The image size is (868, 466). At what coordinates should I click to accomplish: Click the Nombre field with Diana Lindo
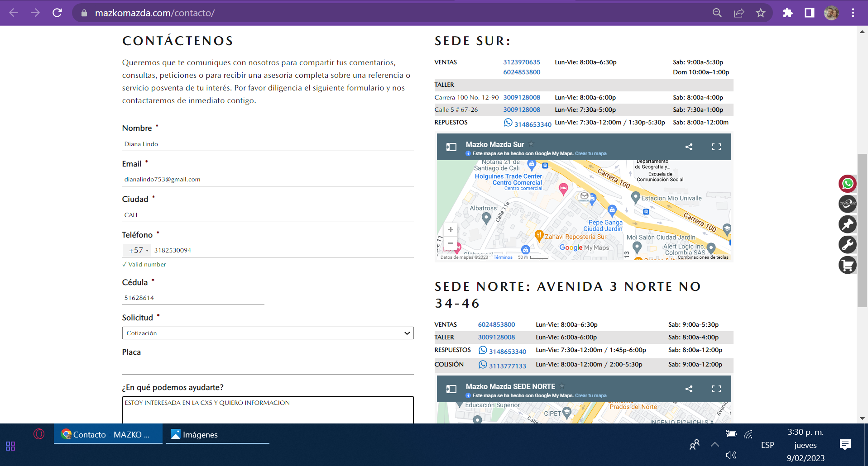click(x=268, y=144)
